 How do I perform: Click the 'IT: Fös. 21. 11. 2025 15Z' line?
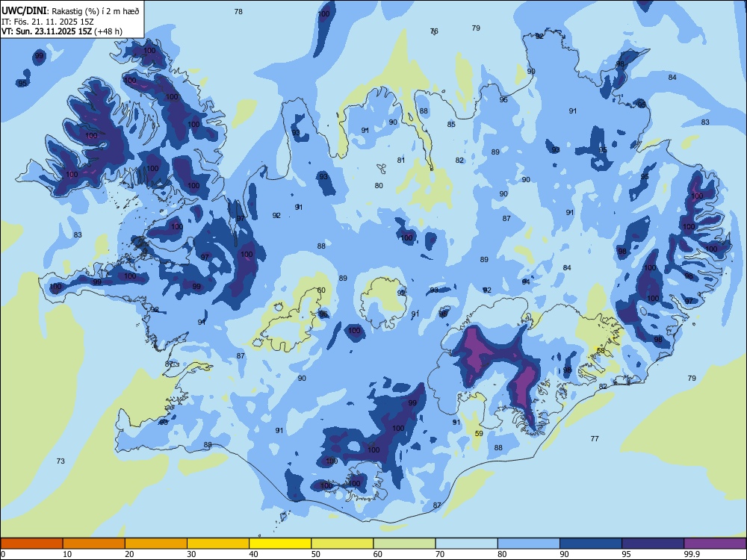(x=48, y=22)
